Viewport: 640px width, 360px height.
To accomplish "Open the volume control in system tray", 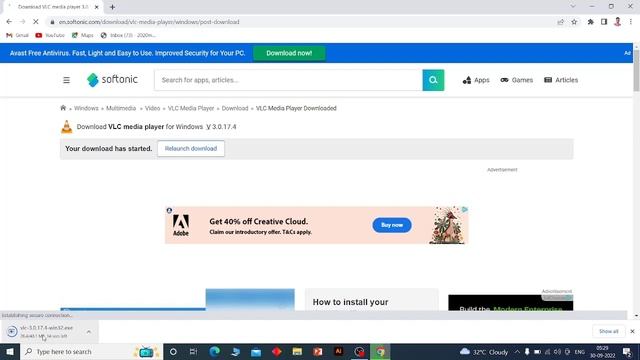I will click(x=557, y=351).
